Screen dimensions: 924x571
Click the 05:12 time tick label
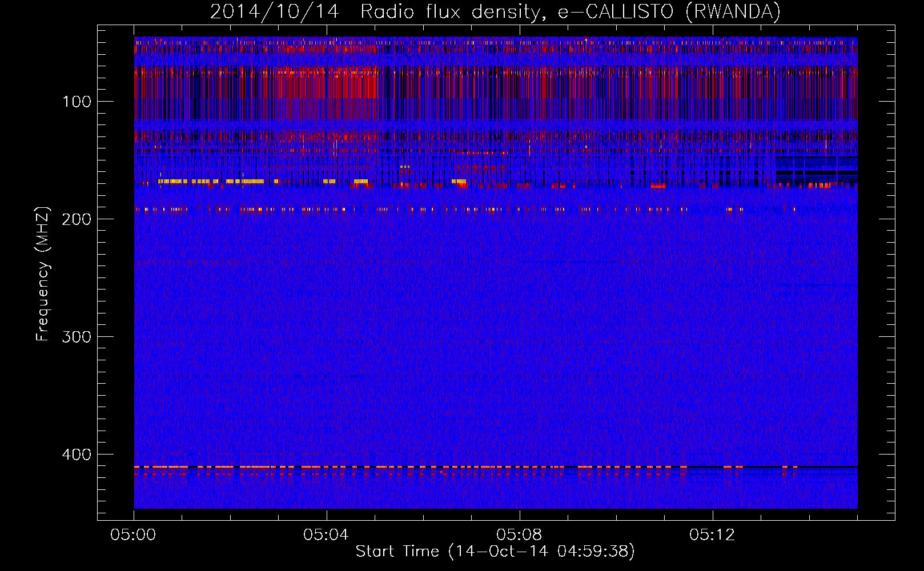point(712,535)
